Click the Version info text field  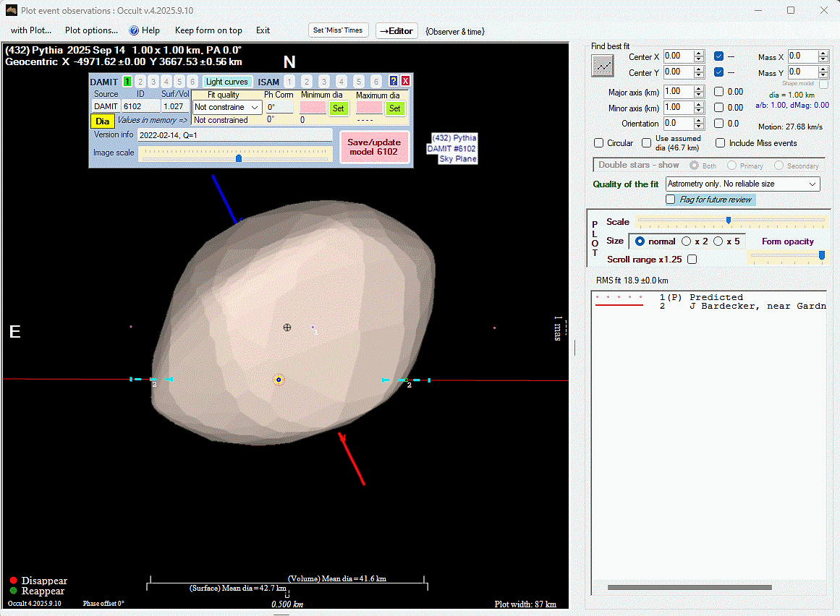234,134
